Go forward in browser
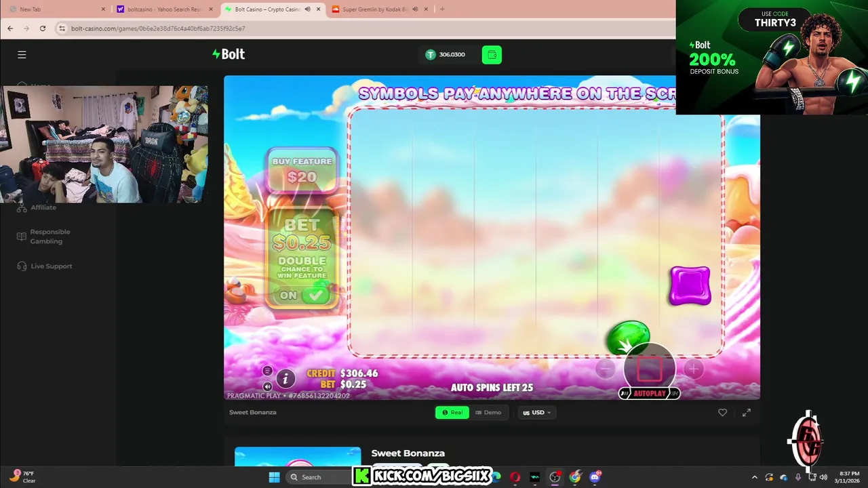Viewport: 868px width, 488px height. 26,28
